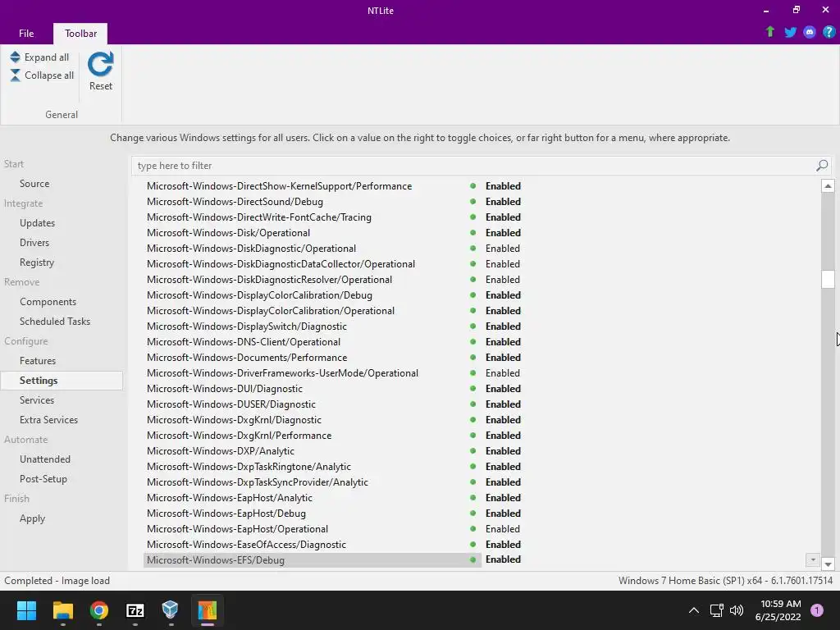Image resolution: width=840 pixels, height=630 pixels.
Task: Open the VirtualBox taskbar icon
Action: pyautogui.click(x=171, y=610)
